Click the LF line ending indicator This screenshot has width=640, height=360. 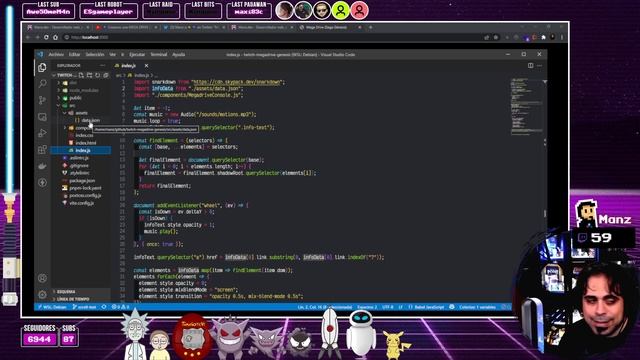coord(400,307)
